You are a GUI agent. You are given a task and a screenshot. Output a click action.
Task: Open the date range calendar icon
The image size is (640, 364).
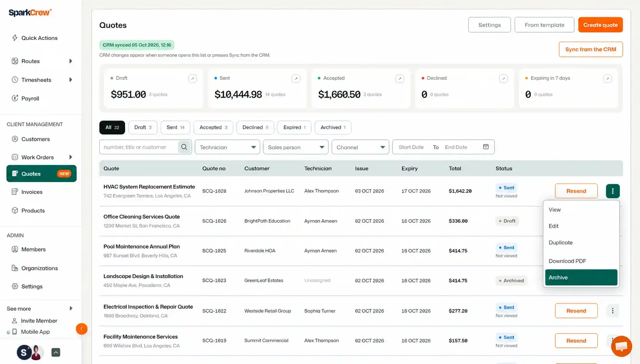tap(486, 147)
